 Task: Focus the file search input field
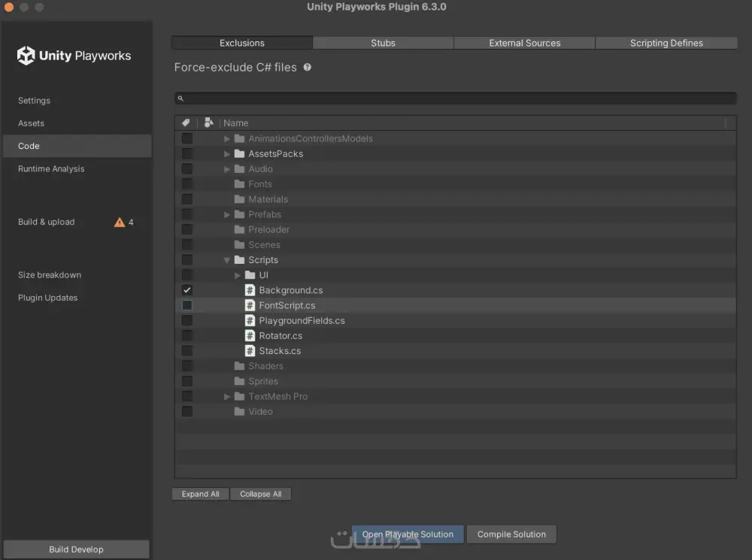pyautogui.click(x=456, y=98)
